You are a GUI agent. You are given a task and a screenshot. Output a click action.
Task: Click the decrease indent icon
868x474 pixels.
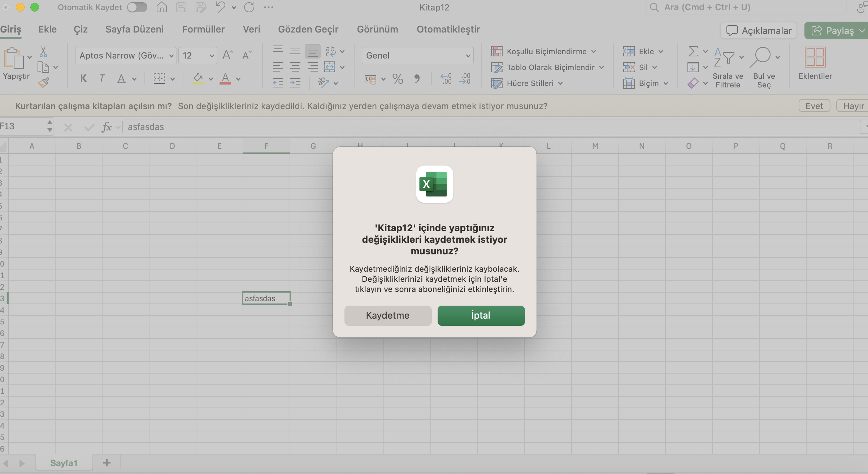pos(278,83)
